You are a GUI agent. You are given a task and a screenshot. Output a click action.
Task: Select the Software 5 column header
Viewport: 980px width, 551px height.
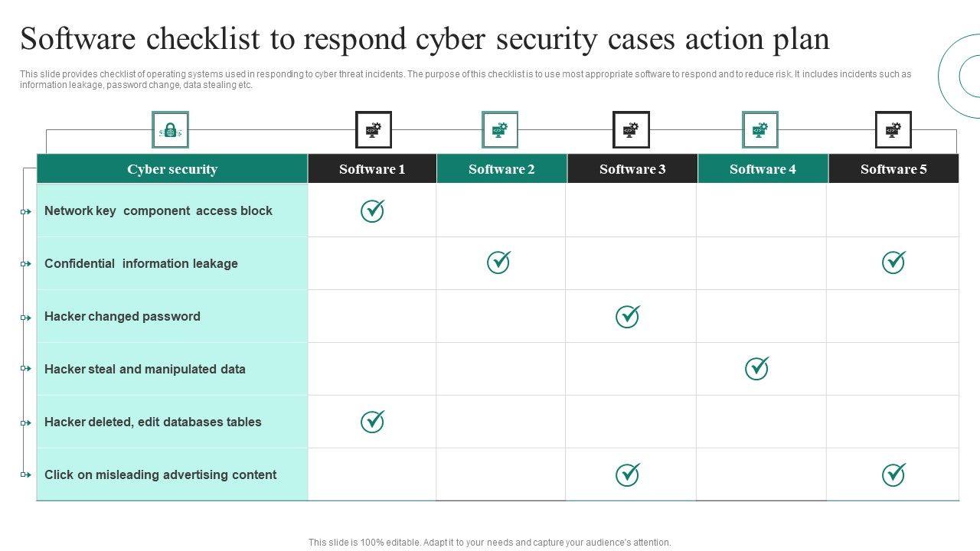click(x=893, y=169)
